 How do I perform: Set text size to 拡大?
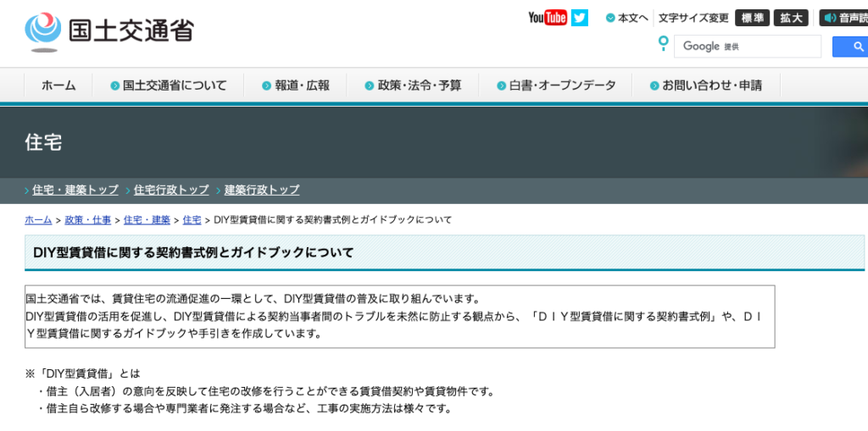pyautogui.click(x=791, y=18)
